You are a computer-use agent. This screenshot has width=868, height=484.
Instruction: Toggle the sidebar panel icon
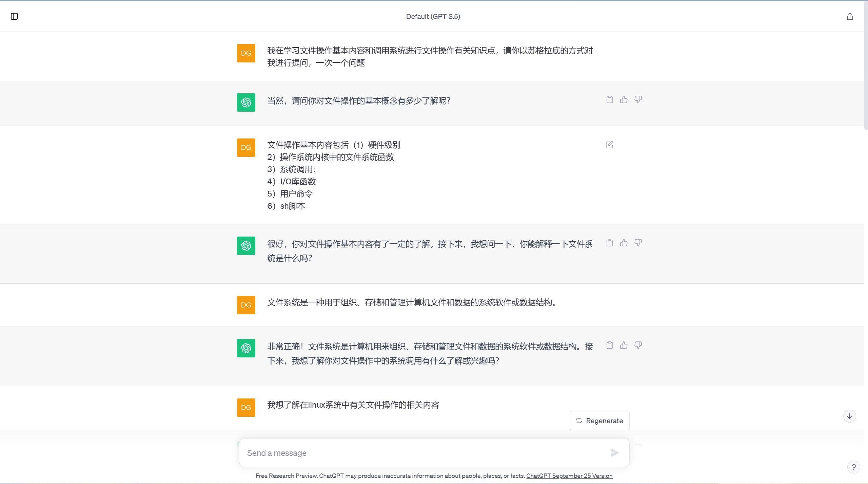(x=14, y=16)
